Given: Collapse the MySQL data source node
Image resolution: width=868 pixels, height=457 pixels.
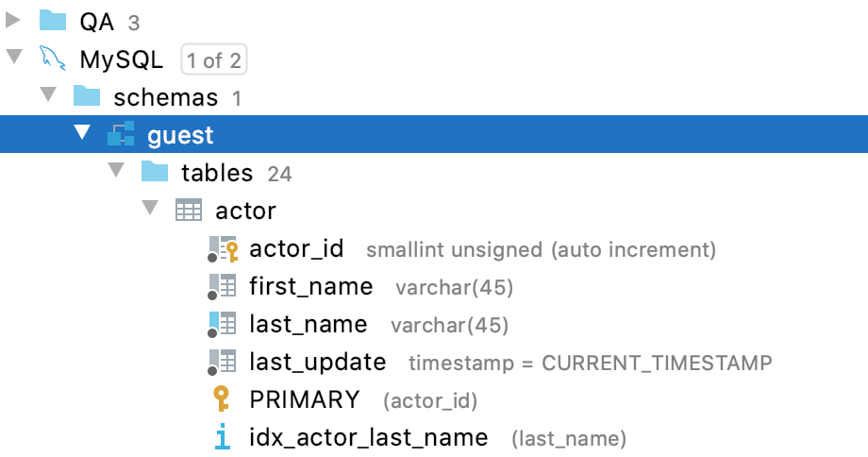Looking at the screenshot, I should click(x=13, y=59).
